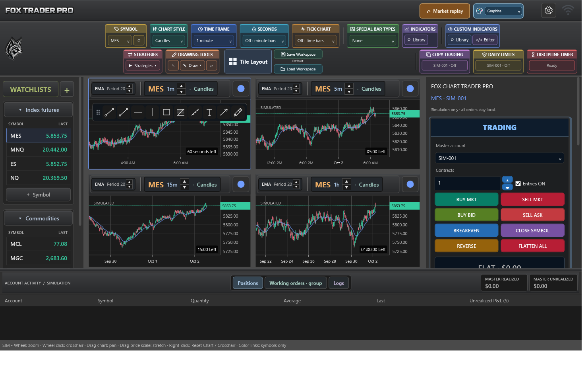Switch to the Logs tab

click(338, 283)
